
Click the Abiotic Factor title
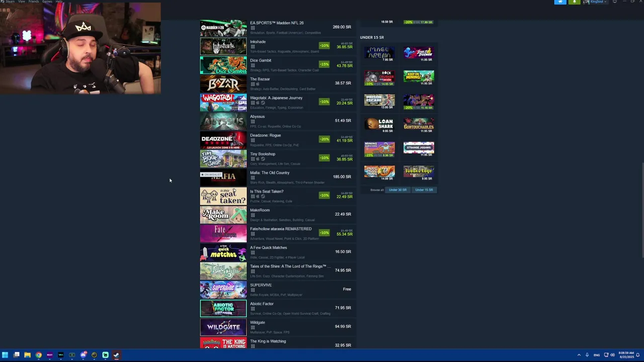click(x=262, y=304)
